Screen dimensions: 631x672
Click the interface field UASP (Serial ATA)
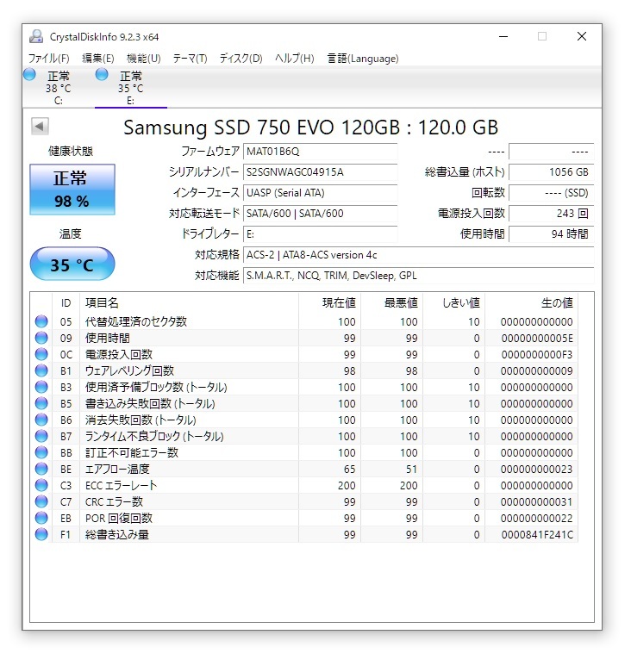pos(320,192)
